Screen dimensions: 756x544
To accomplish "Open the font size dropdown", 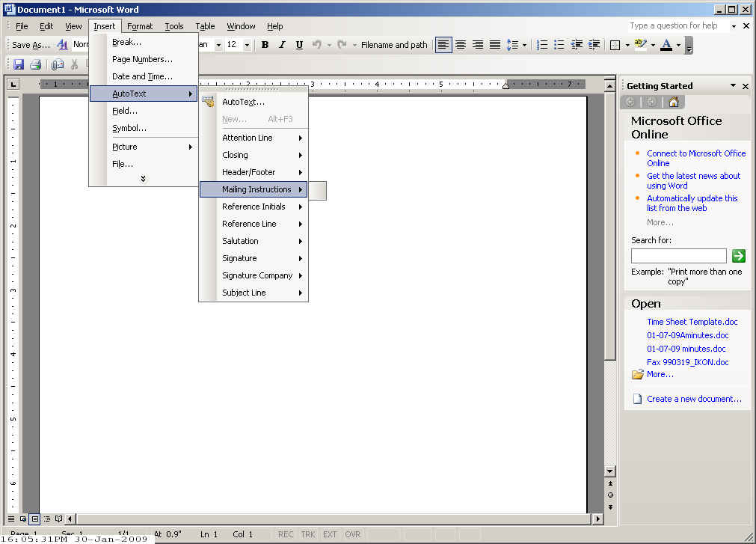I will click(247, 45).
